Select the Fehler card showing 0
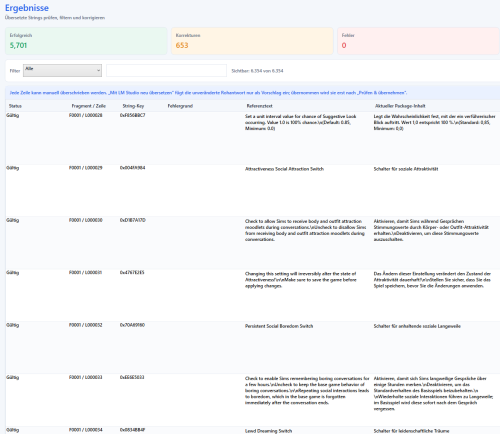Viewport: 500px width, 434px height. click(418, 41)
